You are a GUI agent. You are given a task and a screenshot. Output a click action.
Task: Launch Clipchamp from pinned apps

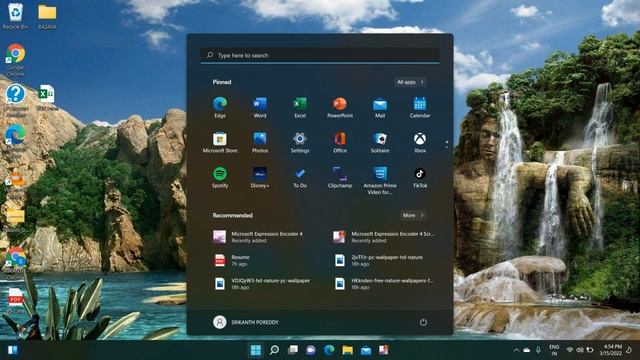pos(340,178)
